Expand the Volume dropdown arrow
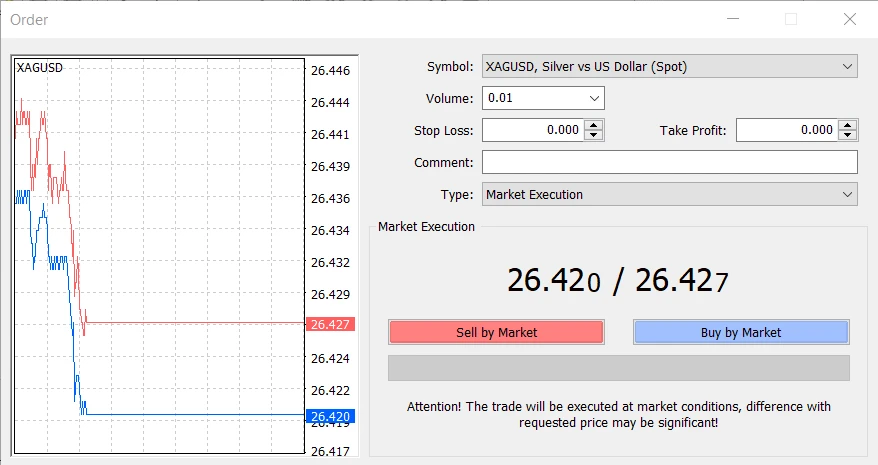Image resolution: width=878 pixels, height=465 pixels. pos(595,99)
